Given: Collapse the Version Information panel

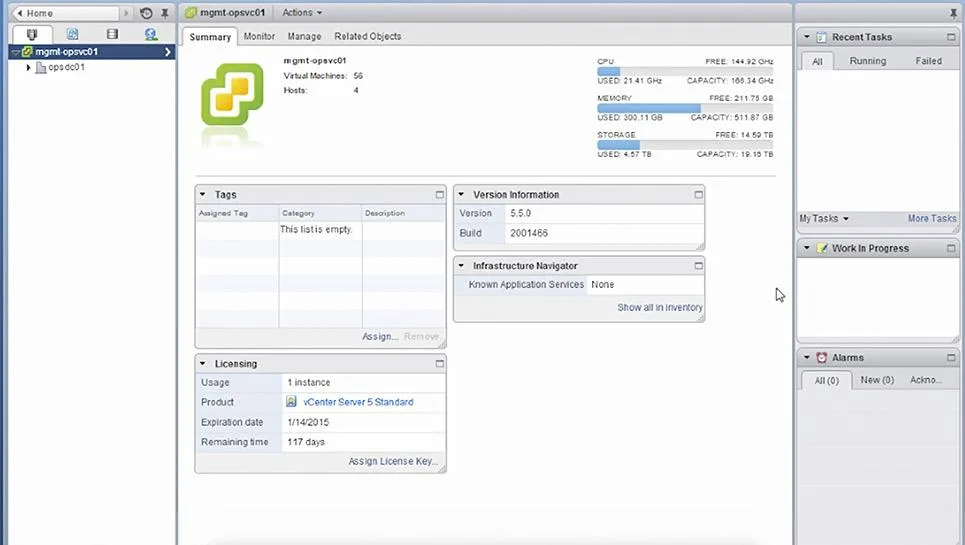Looking at the screenshot, I should pyautogui.click(x=461, y=194).
